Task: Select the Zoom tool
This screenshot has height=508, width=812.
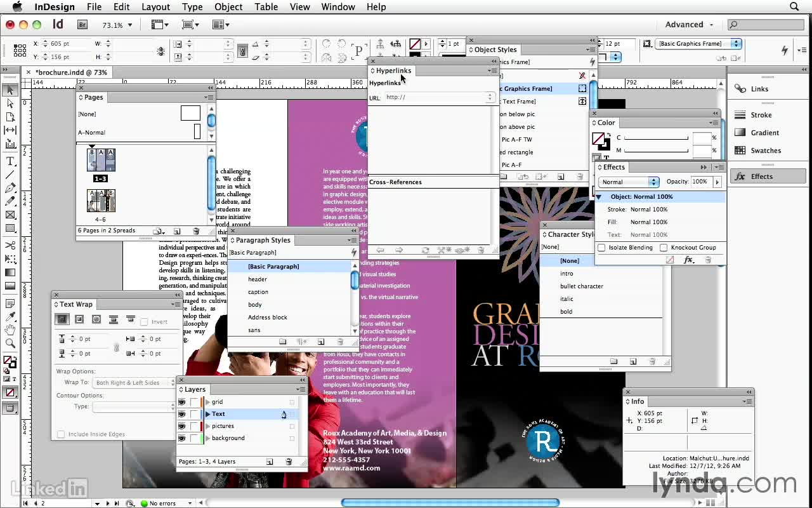Action: [10, 344]
